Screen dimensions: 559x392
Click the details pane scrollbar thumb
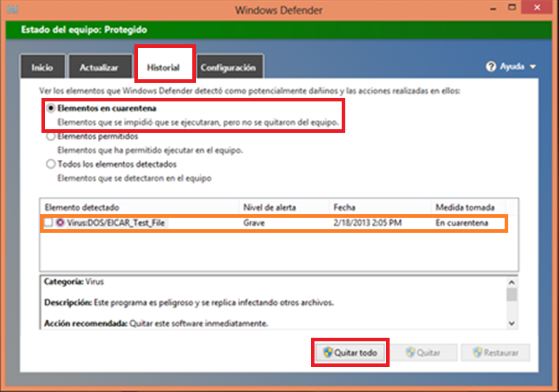pos(512,295)
